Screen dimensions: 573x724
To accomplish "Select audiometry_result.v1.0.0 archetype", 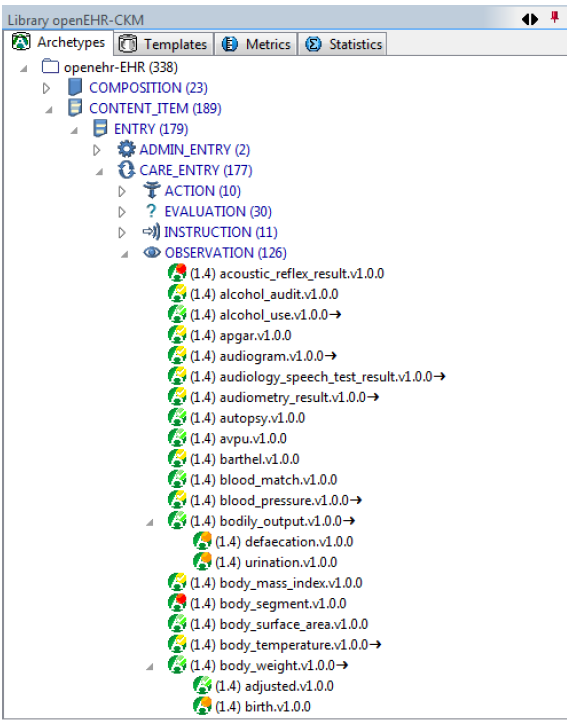I will pos(284,398).
